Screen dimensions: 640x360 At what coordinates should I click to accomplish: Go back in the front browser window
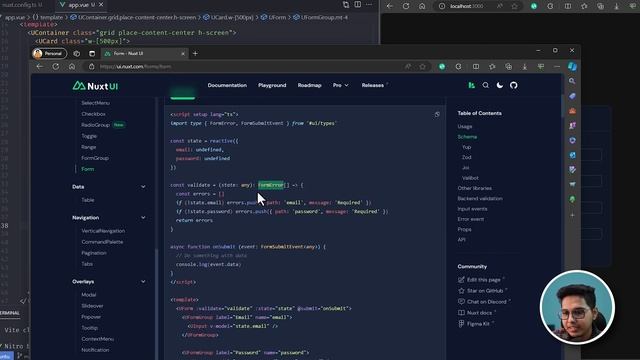point(40,67)
